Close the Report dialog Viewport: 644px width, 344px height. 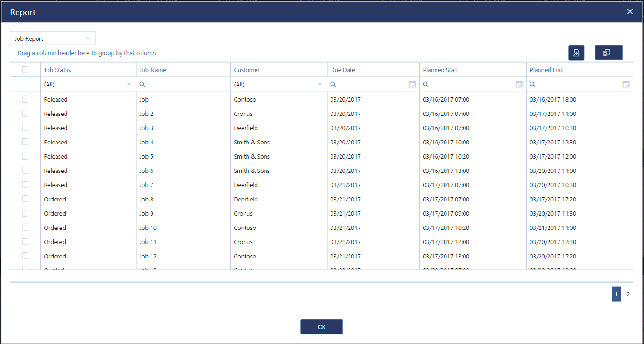click(630, 11)
